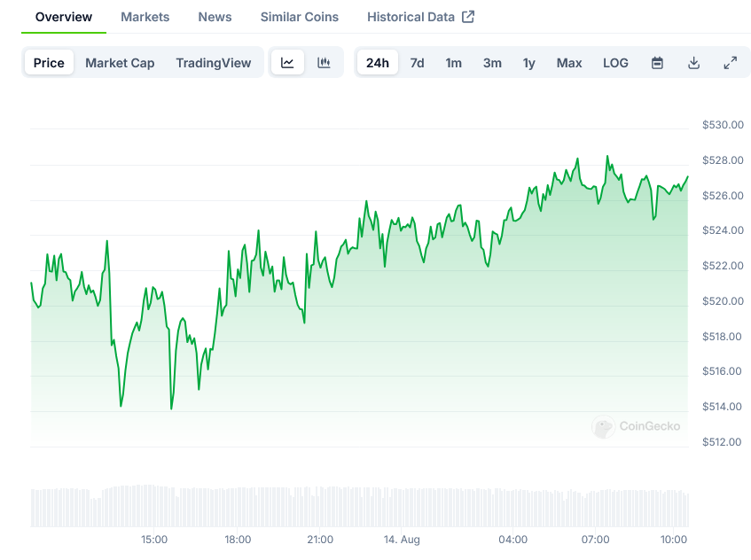
Task: Choose the 1y time range
Action: (x=528, y=63)
